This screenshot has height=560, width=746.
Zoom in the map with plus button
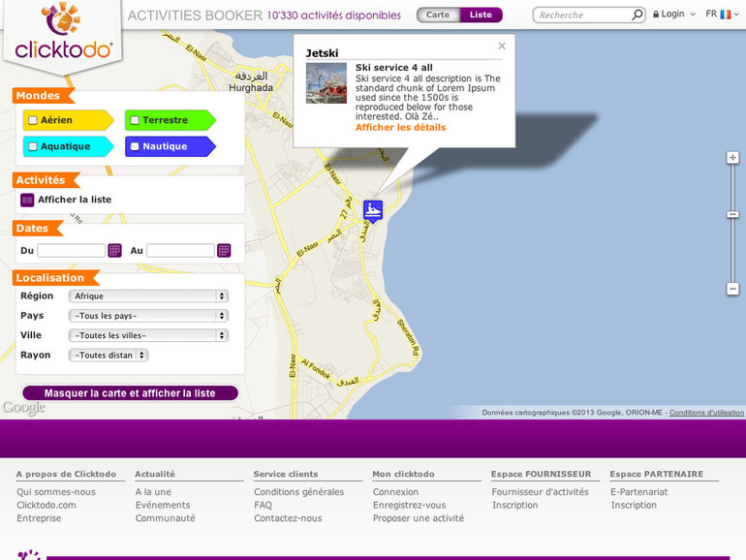[x=732, y=158]
